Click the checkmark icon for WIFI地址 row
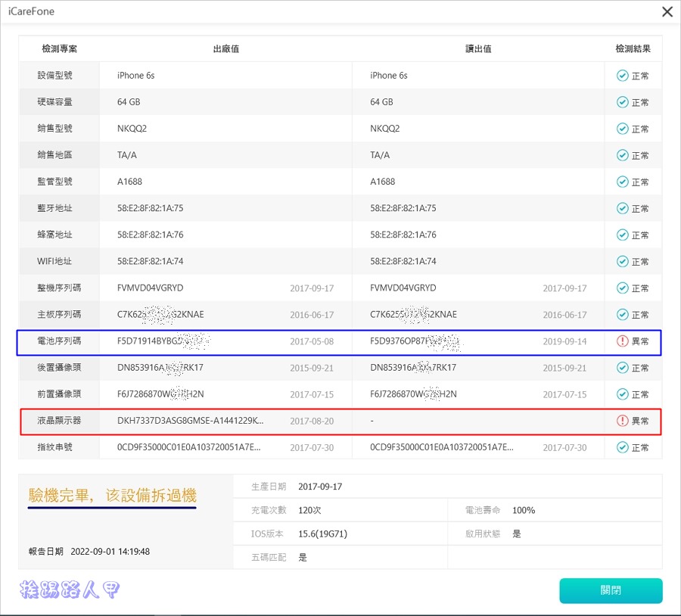681x616 pixels. pos(622,262)
